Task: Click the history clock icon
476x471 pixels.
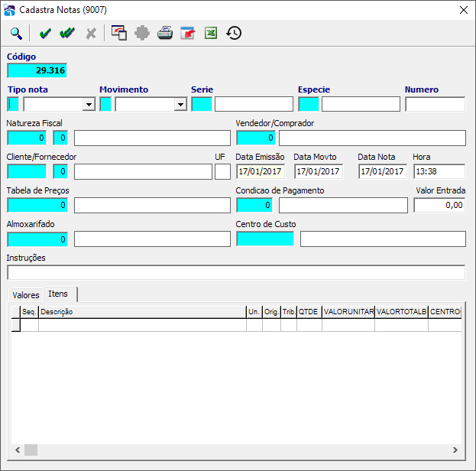Action: (234, 33)
